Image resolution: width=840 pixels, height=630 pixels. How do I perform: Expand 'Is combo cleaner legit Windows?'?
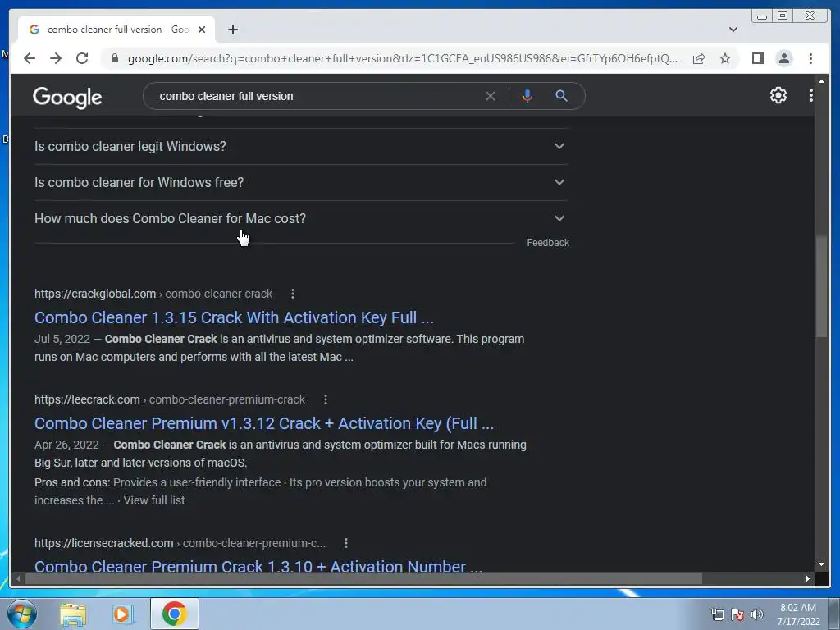coord(301,146)
